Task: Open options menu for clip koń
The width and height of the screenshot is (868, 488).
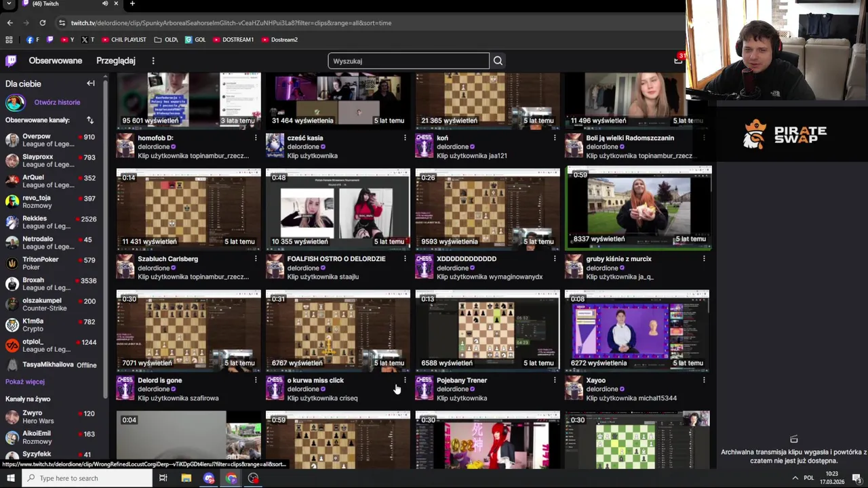Action: (x=555, y=138)
